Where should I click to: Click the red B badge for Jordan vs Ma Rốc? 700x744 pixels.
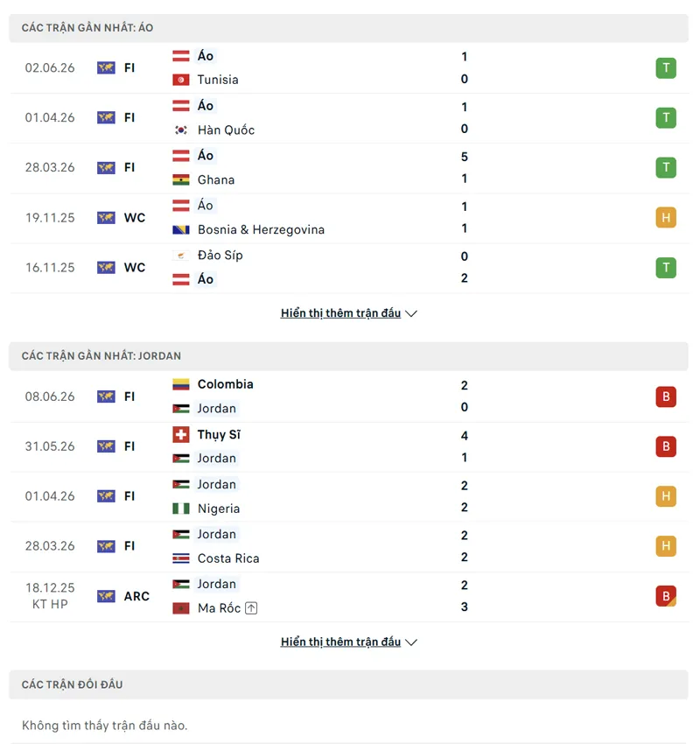click(x=666, y=596)
